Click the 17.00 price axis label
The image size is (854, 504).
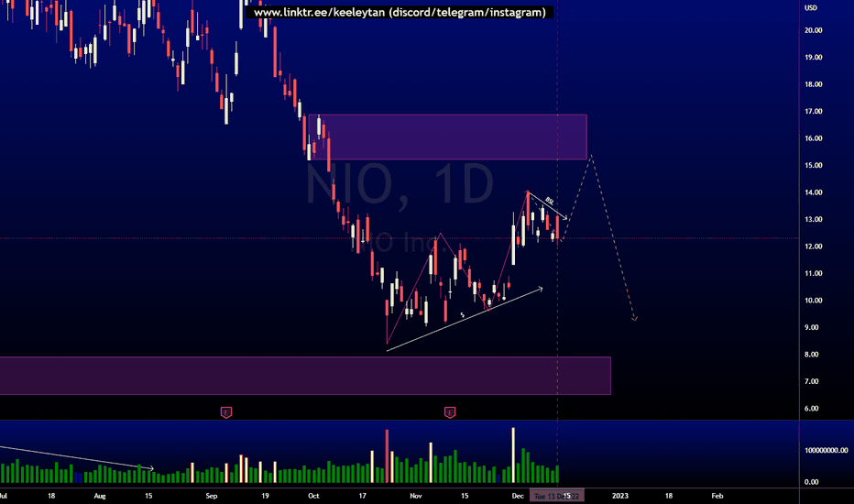coord(813,111)
